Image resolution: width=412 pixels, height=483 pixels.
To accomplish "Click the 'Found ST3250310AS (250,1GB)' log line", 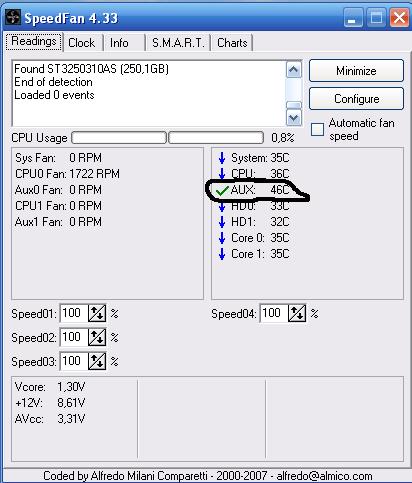I will [x=91, y=69].
